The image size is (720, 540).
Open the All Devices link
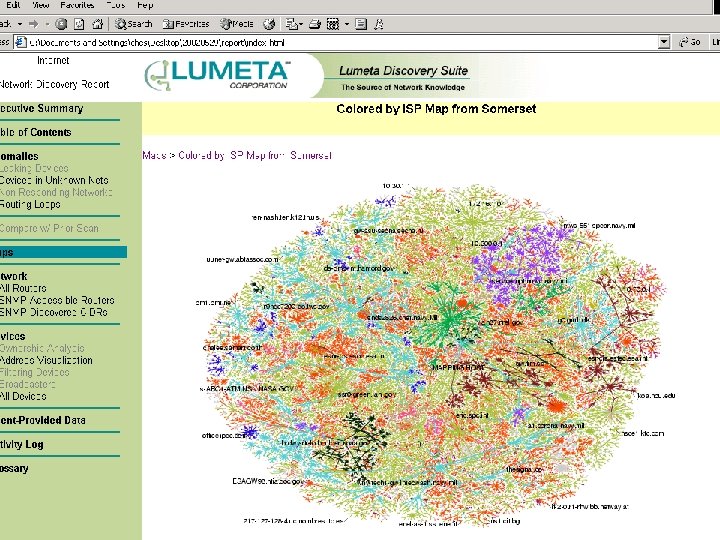(x=23, y=396)
